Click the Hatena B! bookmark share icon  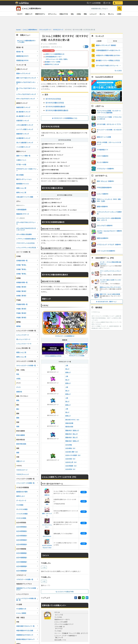87,598
